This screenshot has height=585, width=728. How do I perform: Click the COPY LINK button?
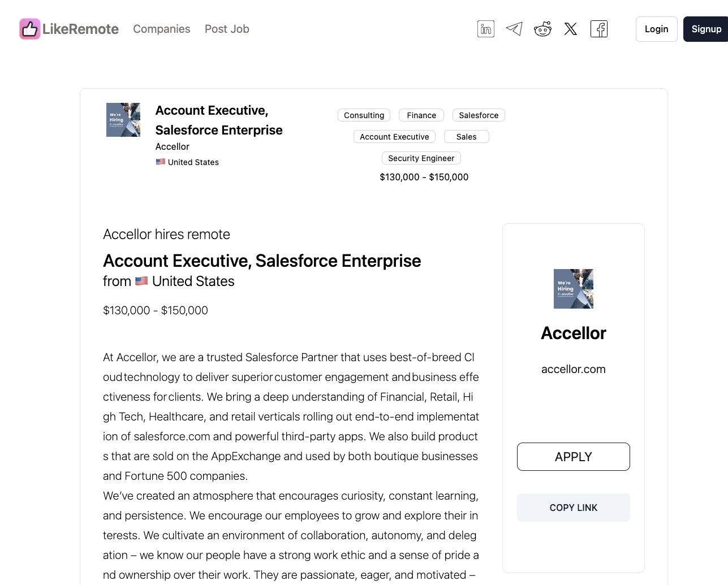point(574,508)
